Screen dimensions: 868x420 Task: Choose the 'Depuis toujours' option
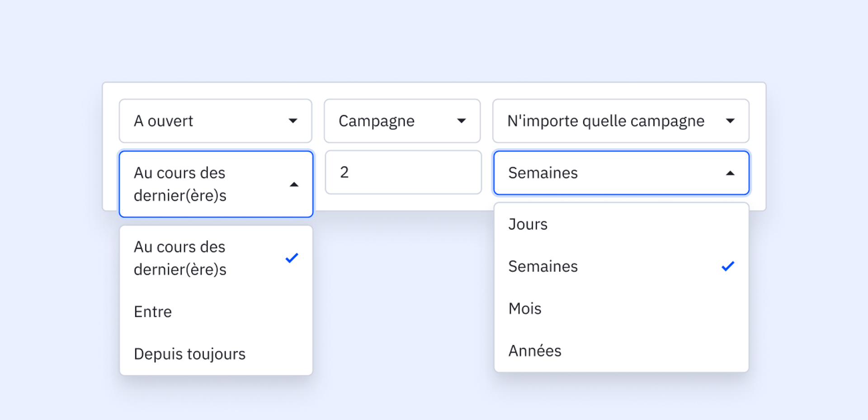pyautogui.click(x=189, y=354)
